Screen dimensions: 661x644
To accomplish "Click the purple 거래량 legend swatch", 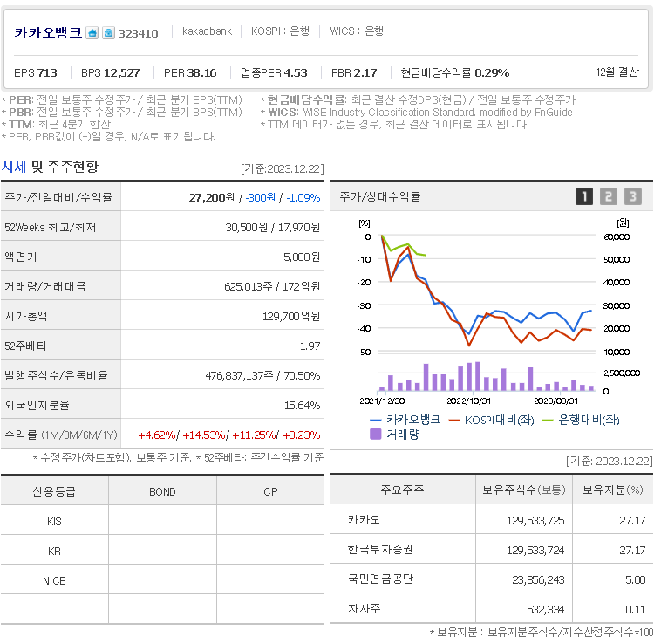I will [375, 435].
